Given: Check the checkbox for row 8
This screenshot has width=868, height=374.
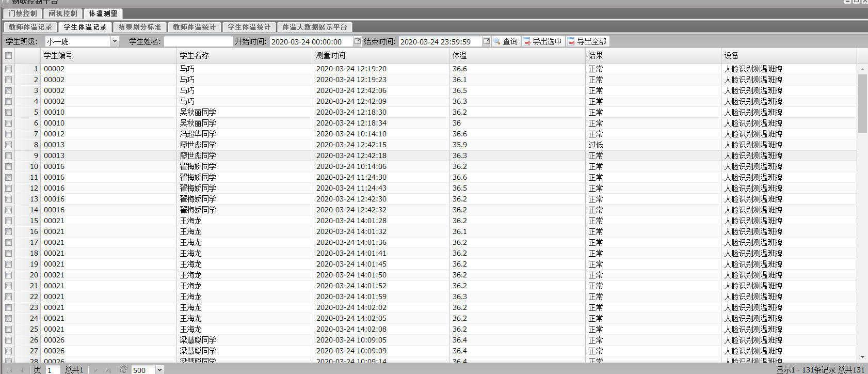Looking at the screenshot, I should pyautogui.click(x=8, y=145).
